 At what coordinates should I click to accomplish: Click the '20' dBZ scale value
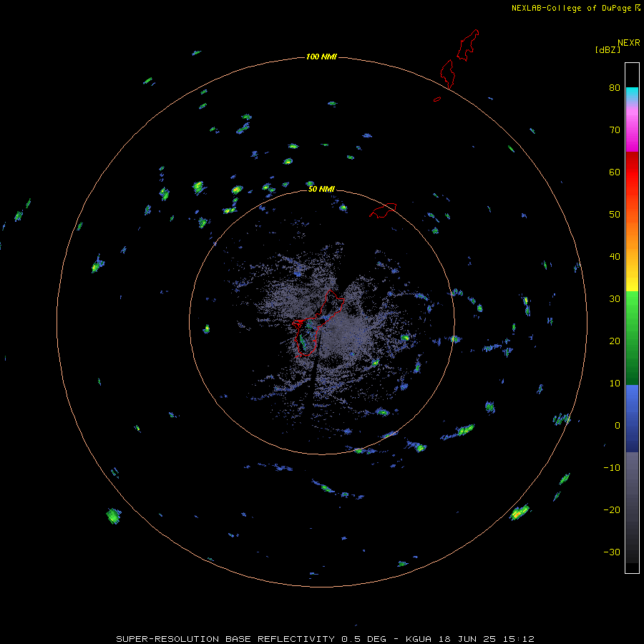[x=615, y=341]
